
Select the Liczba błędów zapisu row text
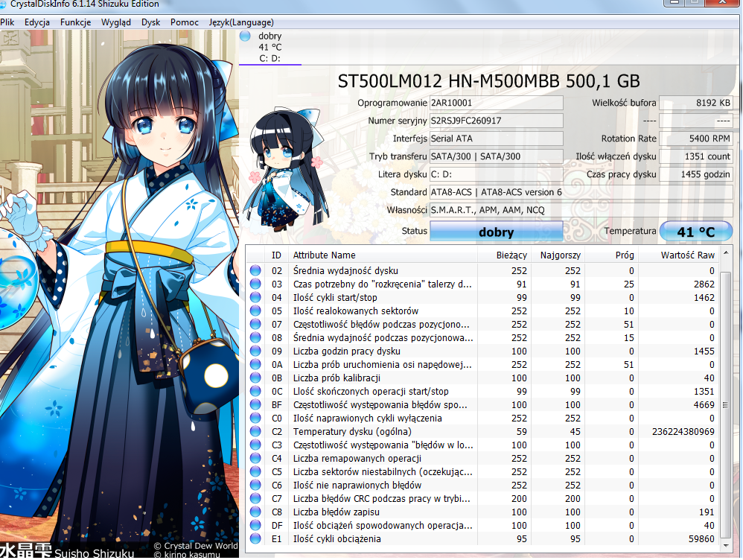(336, 512)
